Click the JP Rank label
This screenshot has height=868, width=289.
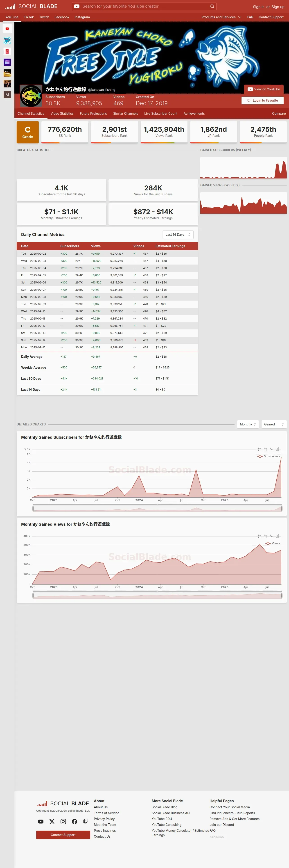click(214, 136)
